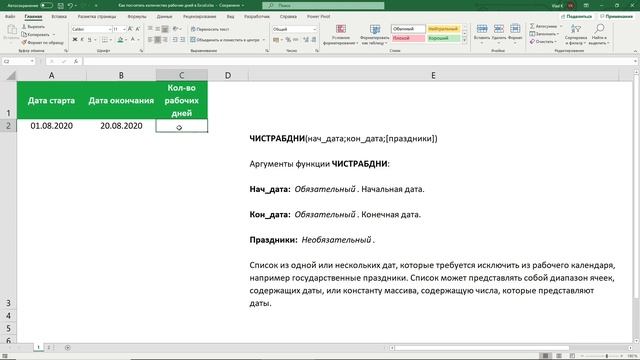Click the search box in the title bar
This screenshot has height=360, width=640.
pyautogui.click(x=323, y=6)
